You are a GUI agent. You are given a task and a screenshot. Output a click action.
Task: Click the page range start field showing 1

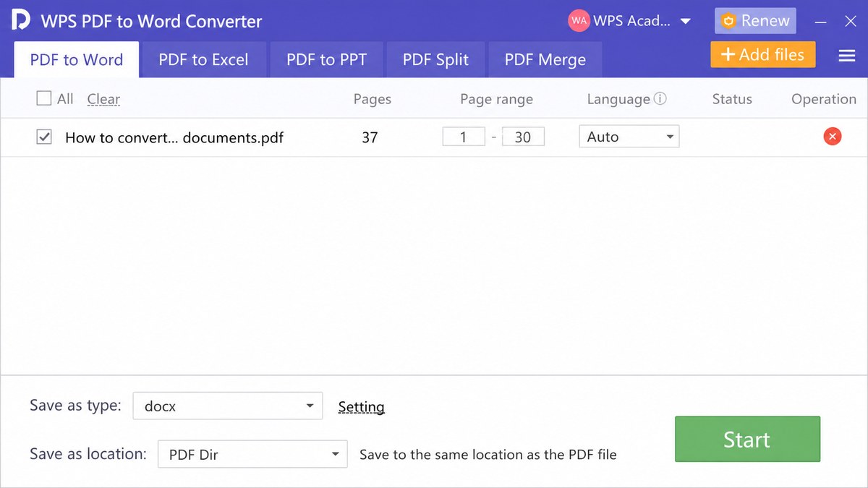click(x=464, y=137)
